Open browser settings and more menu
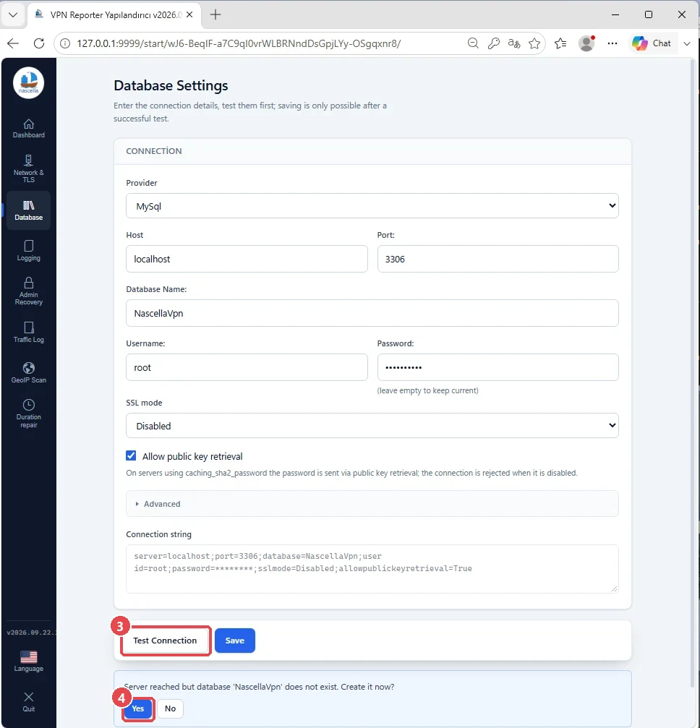Image resolution: width=700 pixels, height=728 pixels. (x=612, y=43)
